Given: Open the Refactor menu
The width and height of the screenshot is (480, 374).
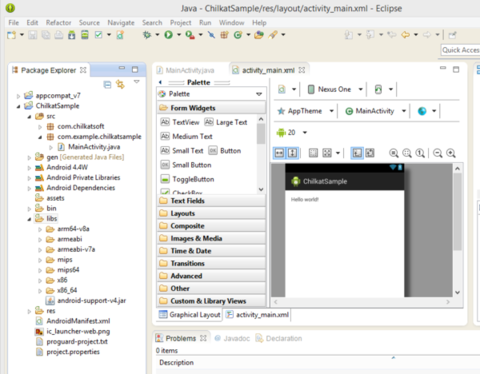Looking at the screenshot, I should coord(58,23).
